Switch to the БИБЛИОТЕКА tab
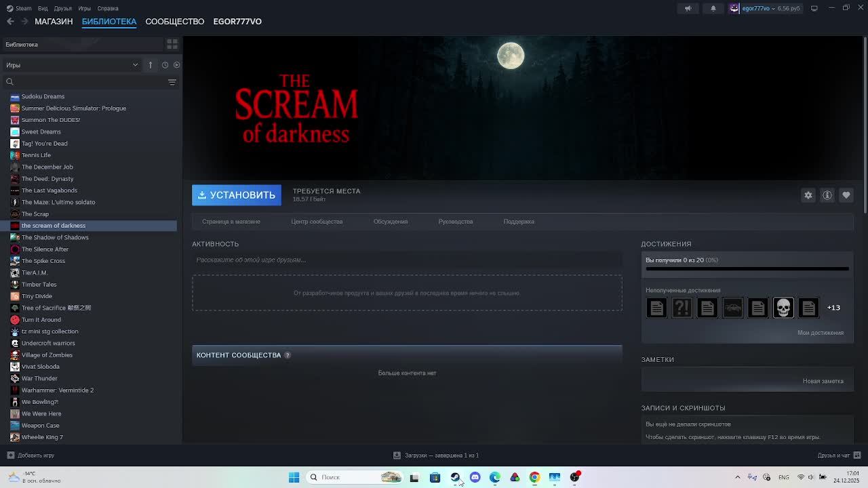Image resolution: width=868 pixels, height=488 pixels. pos(109,22)
